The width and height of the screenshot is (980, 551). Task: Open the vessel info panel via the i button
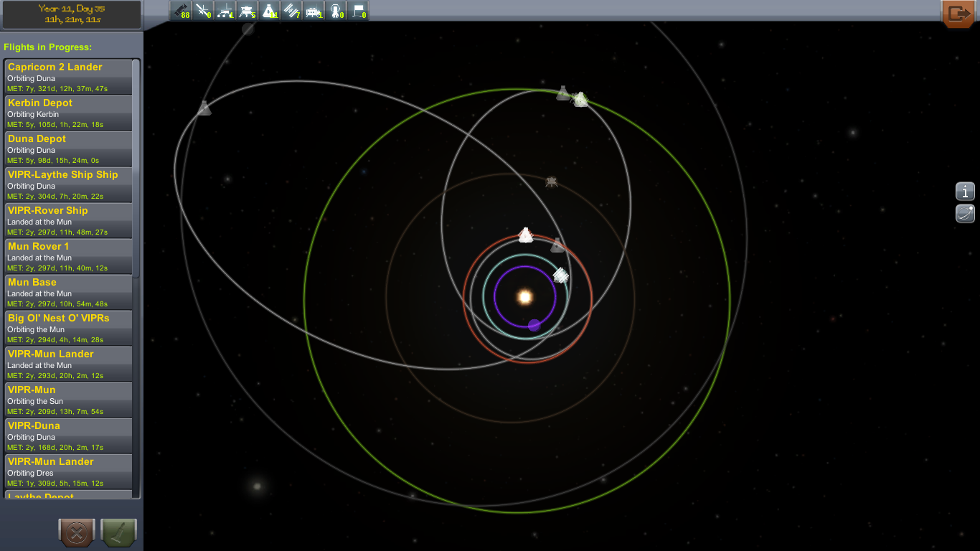[x=965, y=192]
